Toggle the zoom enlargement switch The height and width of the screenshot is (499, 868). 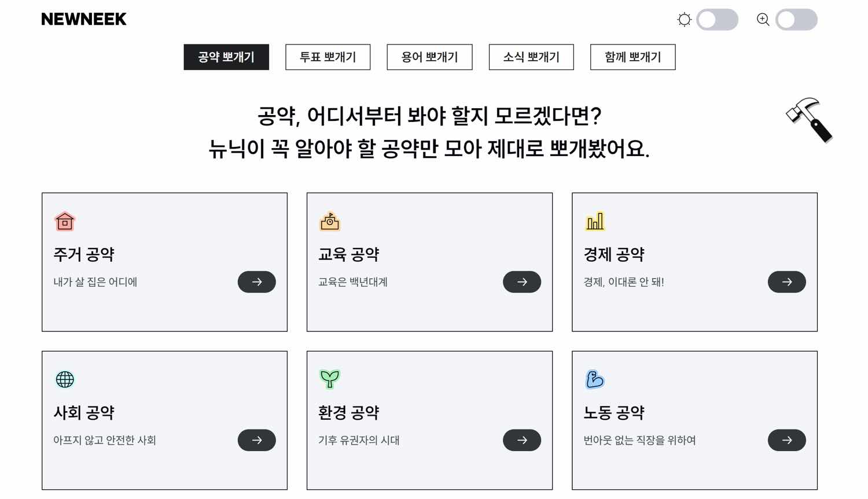(x=796, y=20)
